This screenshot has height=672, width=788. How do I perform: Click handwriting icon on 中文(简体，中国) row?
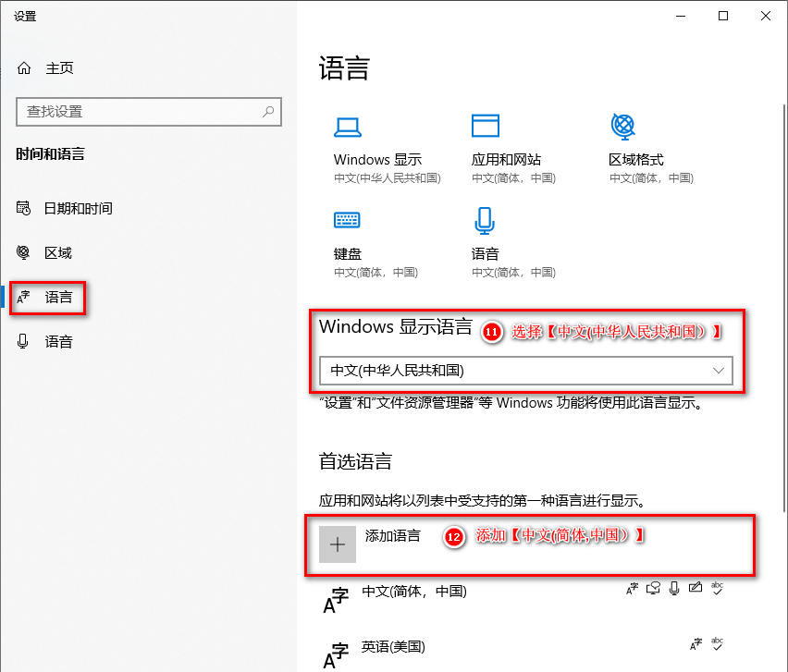[x=696, y=587]
